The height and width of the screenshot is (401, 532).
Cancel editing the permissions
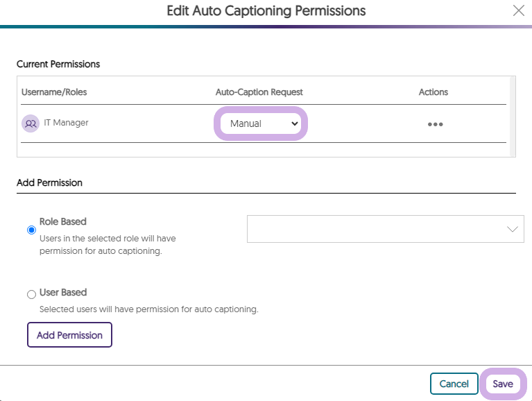pos(454,384)
